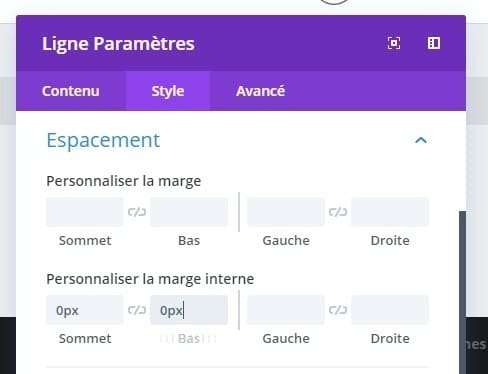Switch to the Avancé tab
The image size is (488, 374).
point(260,91)
